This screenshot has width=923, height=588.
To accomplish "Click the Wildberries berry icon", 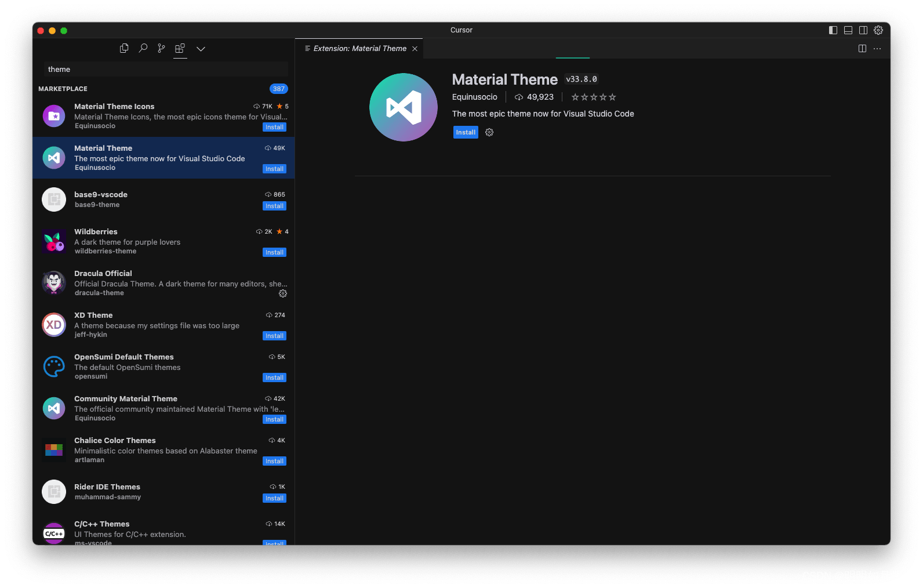I will click(54, 241).
